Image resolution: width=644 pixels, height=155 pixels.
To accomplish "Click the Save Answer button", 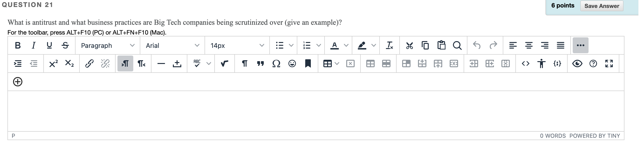I will tap(602, 6).
